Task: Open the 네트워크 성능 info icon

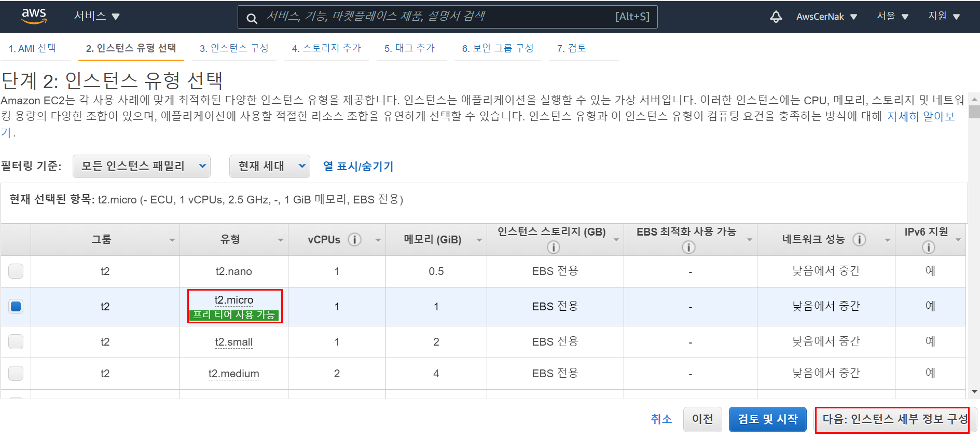Action: (859, 239)
